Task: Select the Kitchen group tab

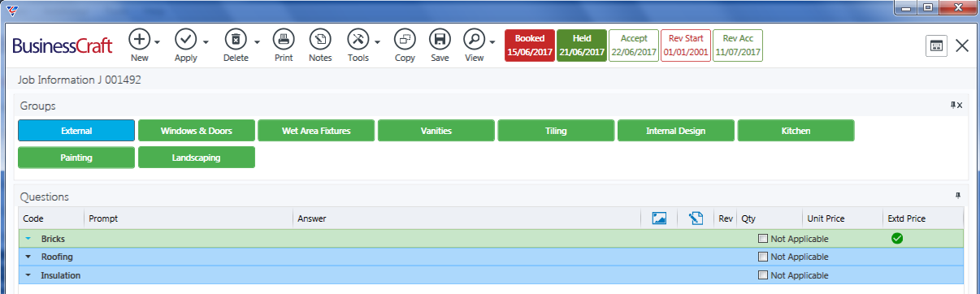Action: [796, 131]
